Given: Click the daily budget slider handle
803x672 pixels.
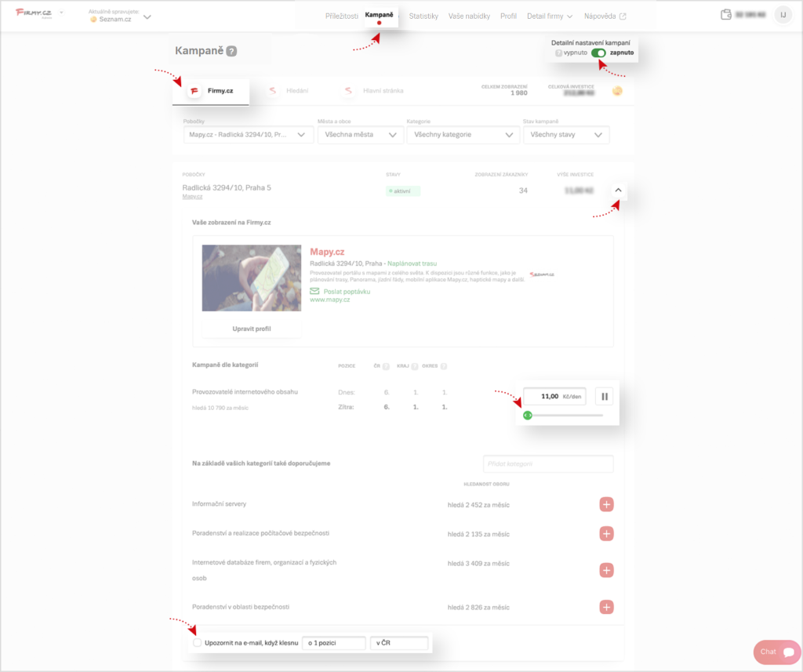Looking at the screenshot, I should 527,415.
